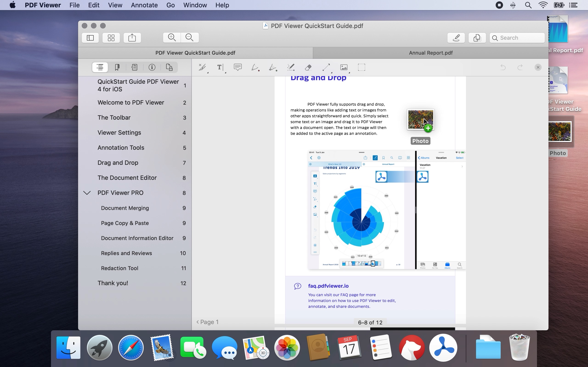Image resolution: width=588 pixels, height=367 pixels.
Task: Select the Text annotation tool
Action: click(x=219, y=67)
